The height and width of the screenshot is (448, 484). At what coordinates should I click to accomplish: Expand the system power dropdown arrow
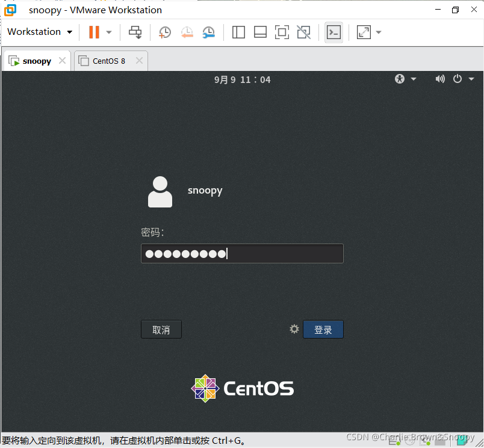pos(471,79)
